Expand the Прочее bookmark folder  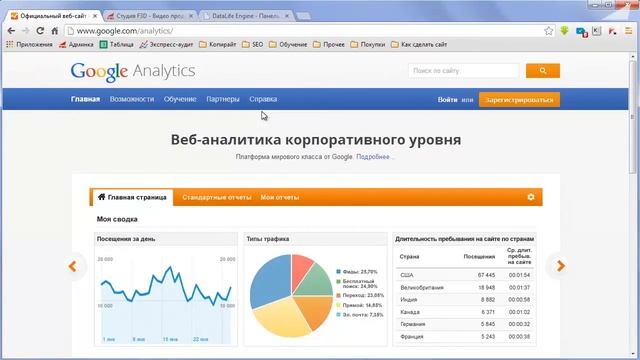pyautogui.click(x=329, y=44)
